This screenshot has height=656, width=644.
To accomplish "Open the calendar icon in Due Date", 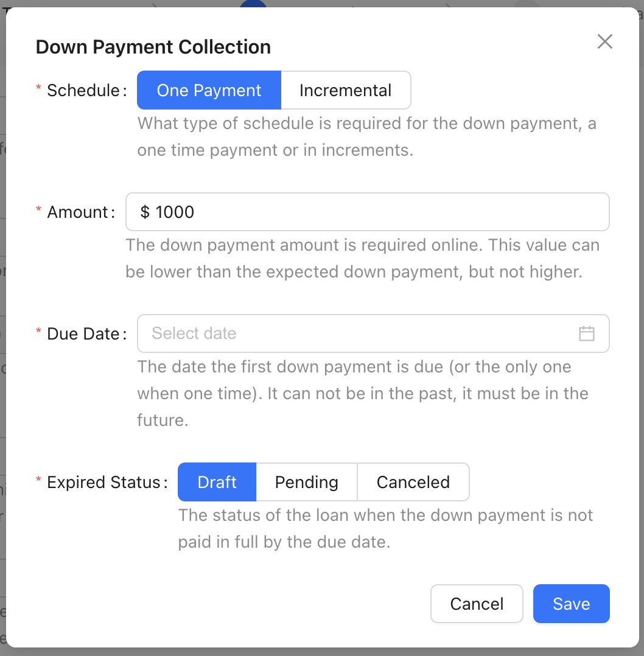I will tap(586, 333).
